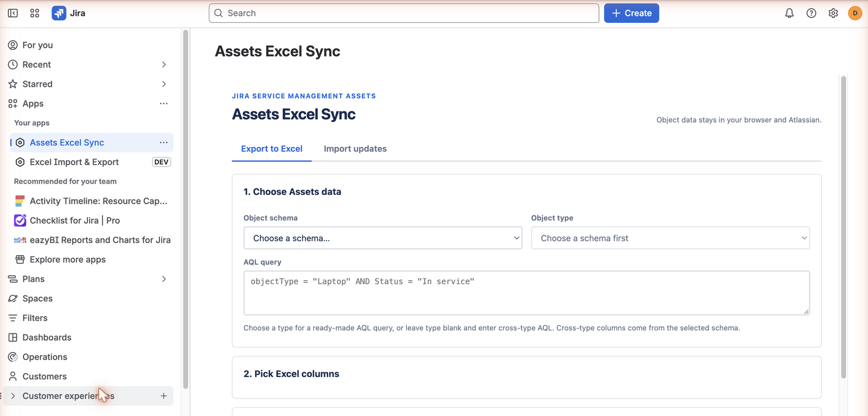The image size is (868, 416).
Task: Collapse the sidebar with the panel icon
Action: pos(13,13)
